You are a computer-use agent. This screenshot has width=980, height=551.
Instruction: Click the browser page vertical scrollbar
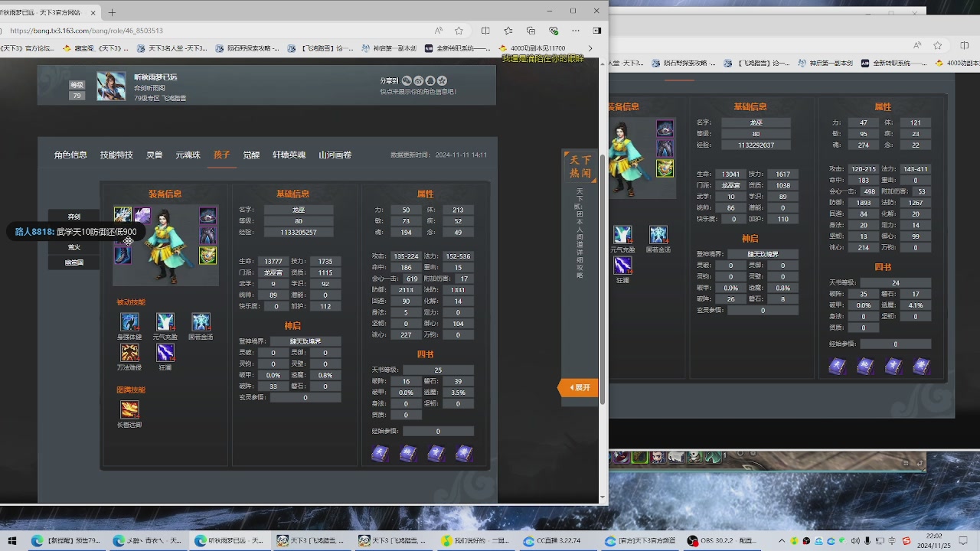[603, 279]
